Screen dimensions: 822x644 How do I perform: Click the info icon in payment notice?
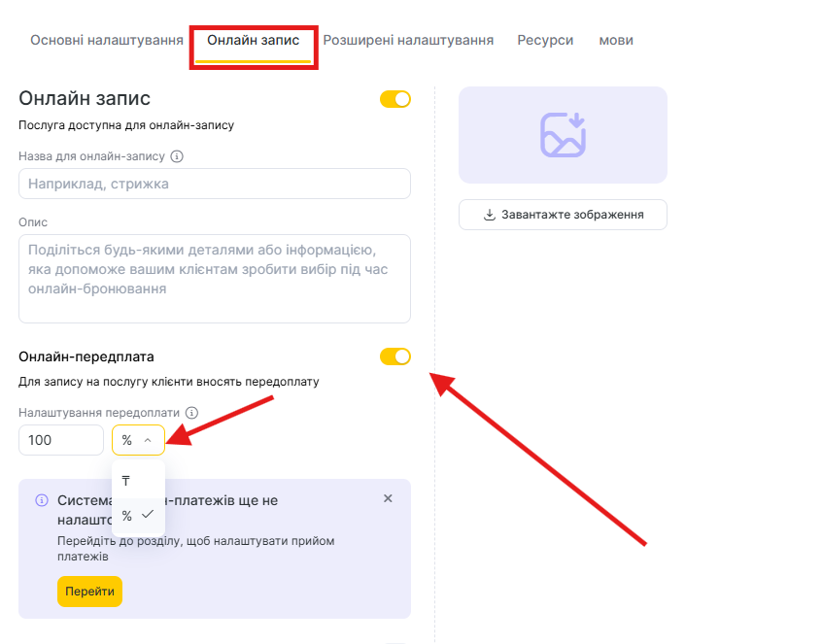(x=42, y=500)
